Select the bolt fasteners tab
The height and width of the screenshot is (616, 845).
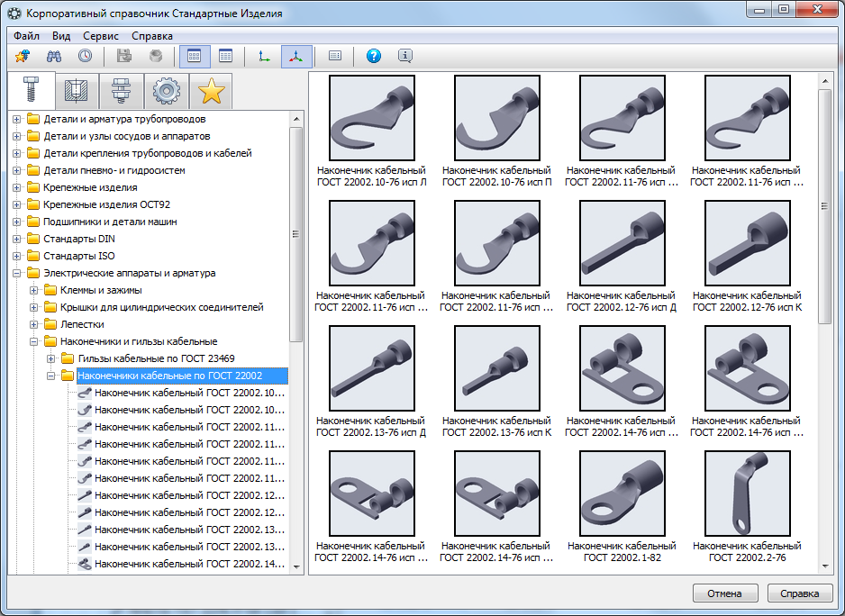[x=32, y=91]
